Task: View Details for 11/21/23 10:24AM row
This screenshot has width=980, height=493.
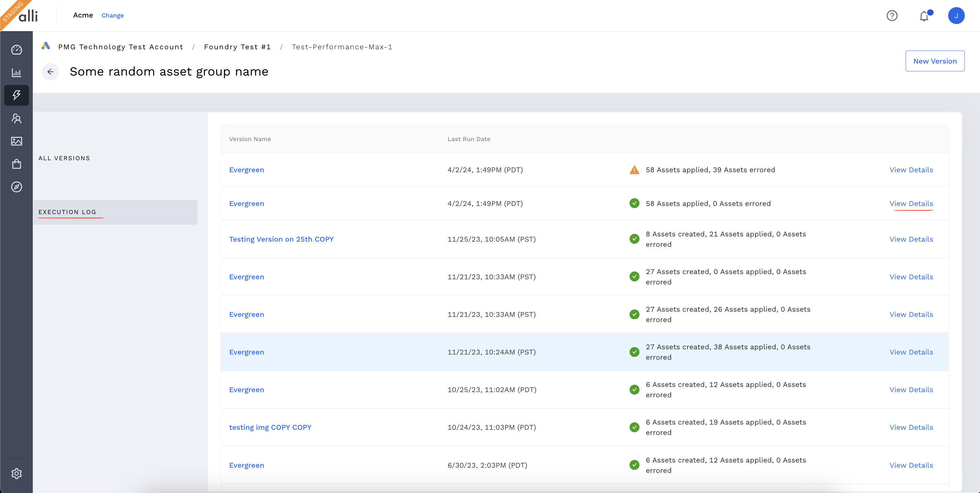Action: [x=911, y=352]
